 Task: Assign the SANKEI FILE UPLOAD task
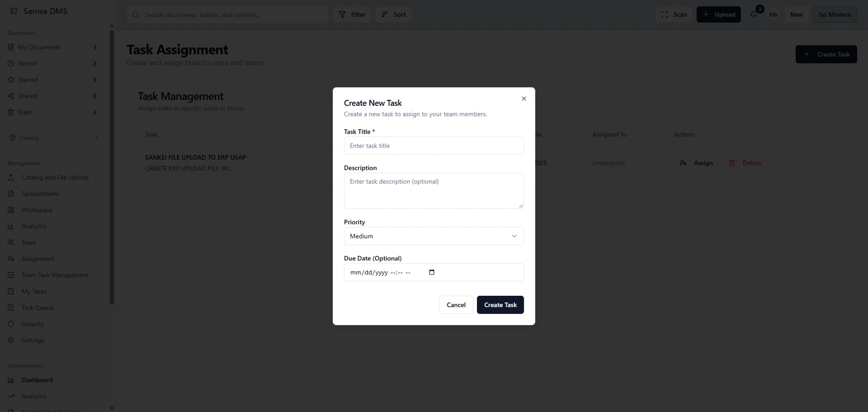tap(696, 163)
